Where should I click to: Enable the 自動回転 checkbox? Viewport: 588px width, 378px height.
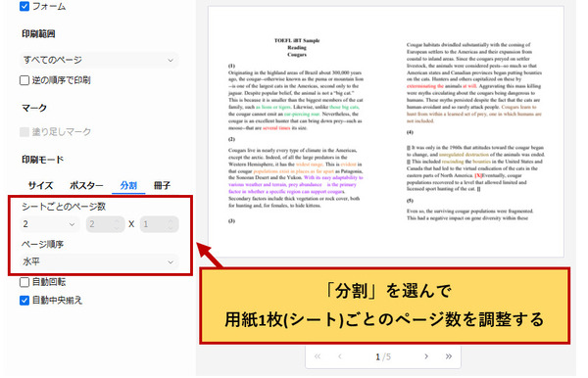tap(24, 282)
